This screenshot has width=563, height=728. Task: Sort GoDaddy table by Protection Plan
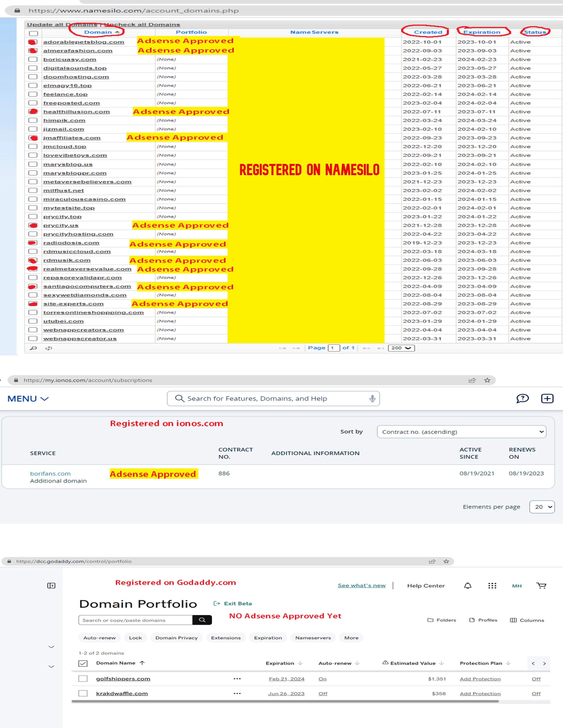point(485,663)
